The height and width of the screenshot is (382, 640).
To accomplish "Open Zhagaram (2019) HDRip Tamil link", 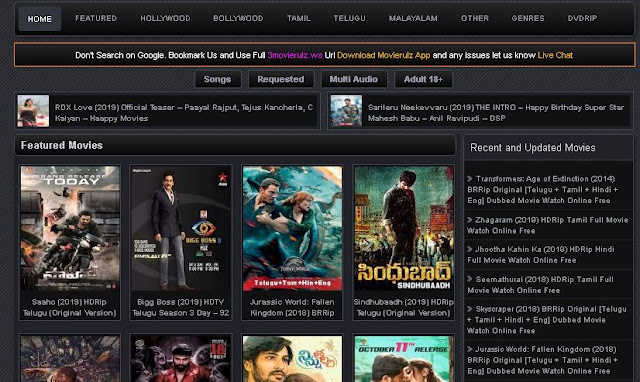I will [x=547, y=225].
